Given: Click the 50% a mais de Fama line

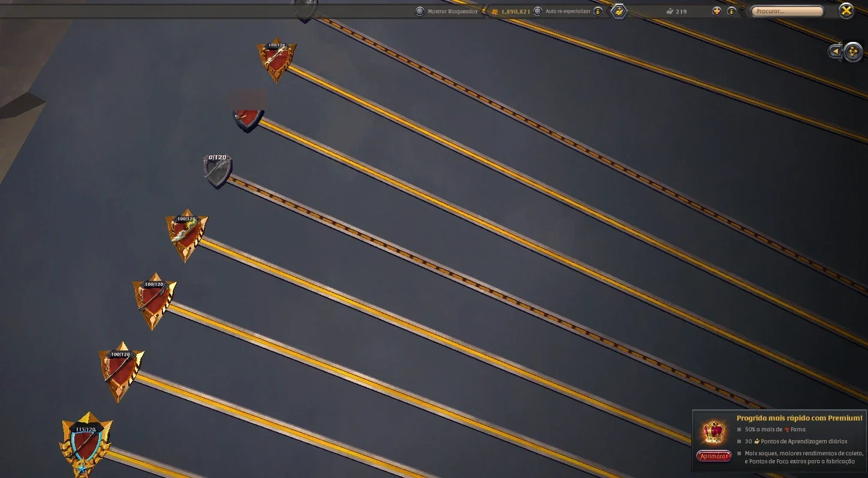Looking at the screenshot, I should point(775,429).
